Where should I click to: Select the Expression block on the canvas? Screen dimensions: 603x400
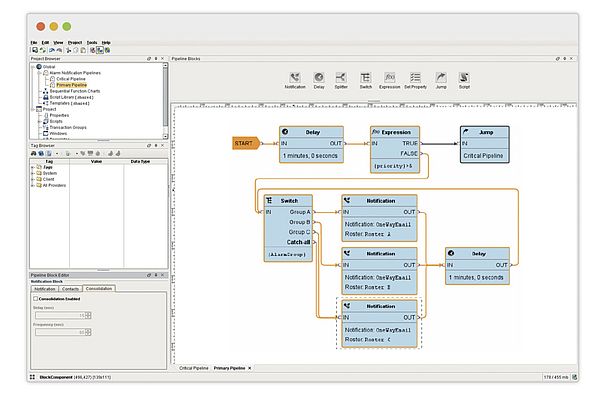395,150
